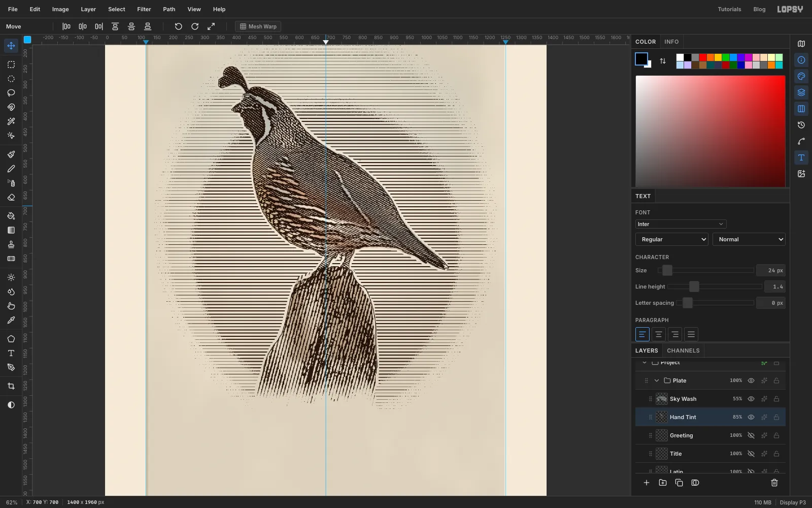The width and height of the screenshot is (812, 508).
Task: Open the Inter font family dropdown
Action: coord(681,224)
